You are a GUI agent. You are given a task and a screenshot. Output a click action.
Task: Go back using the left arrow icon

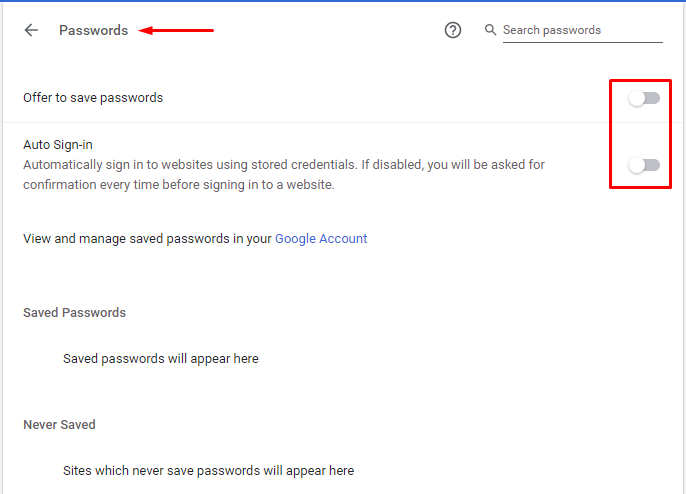pos(31,30)
